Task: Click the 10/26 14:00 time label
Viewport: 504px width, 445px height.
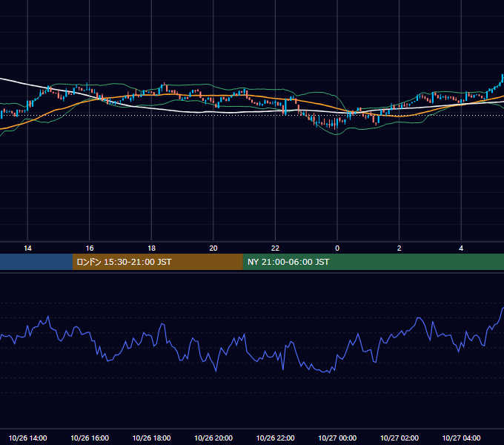Action: [27, 438]
